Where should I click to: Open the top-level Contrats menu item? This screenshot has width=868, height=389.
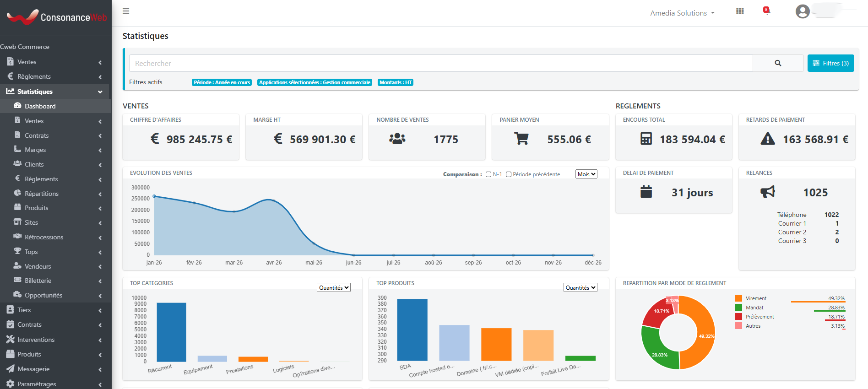coord(55,324)
